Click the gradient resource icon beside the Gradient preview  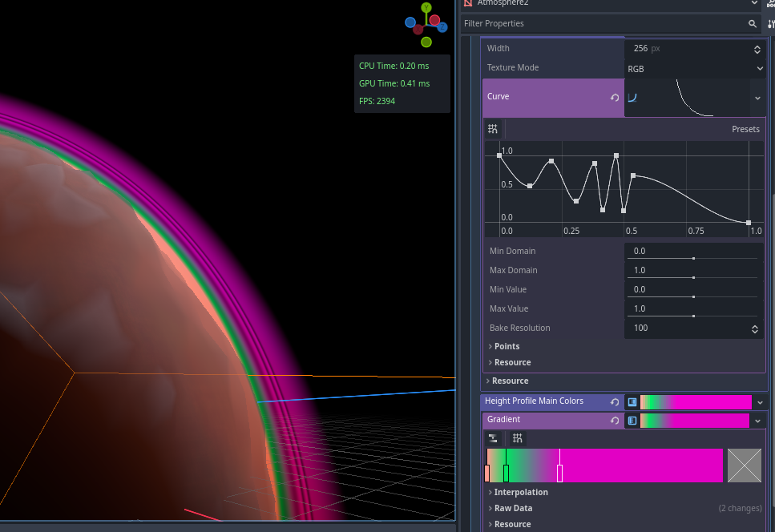[632, 421]
